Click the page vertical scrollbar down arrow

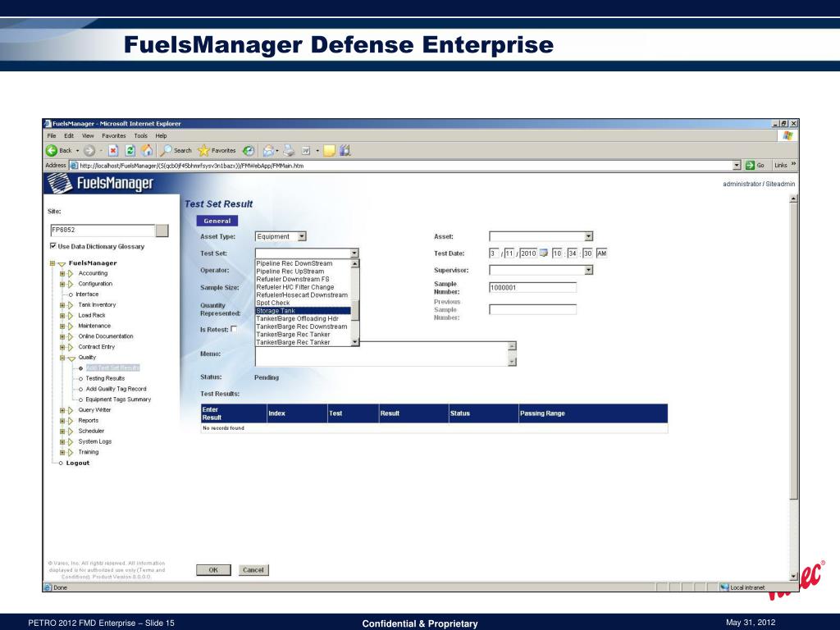tap(794, 577)
